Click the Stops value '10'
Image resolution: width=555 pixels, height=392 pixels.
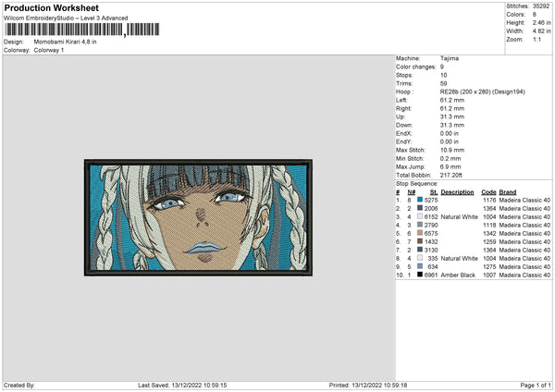coord(443,75)
